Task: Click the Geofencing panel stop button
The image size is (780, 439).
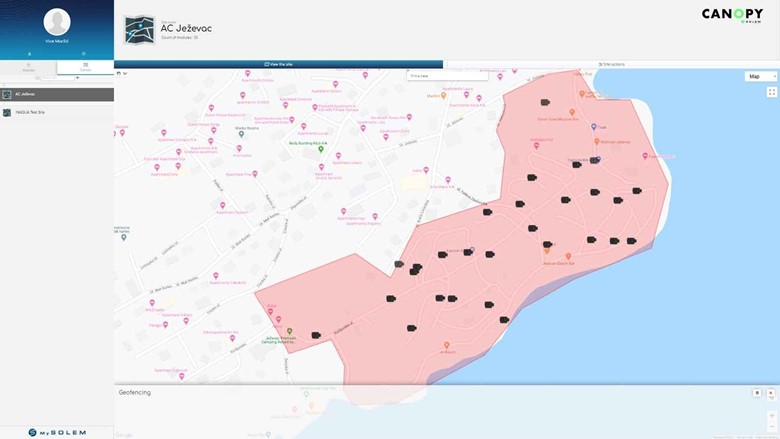Action: click(757, 393)
